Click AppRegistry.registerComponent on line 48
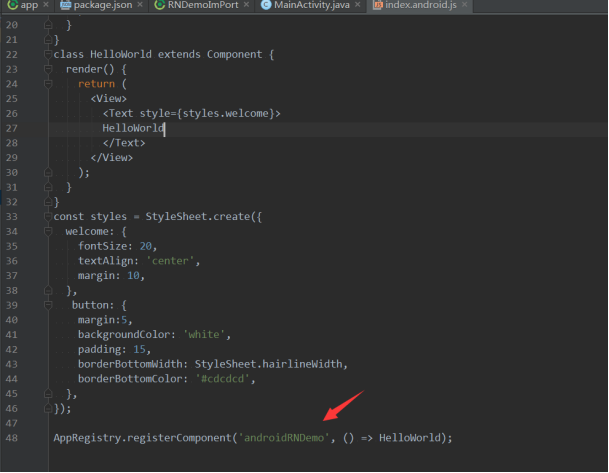This screenshot has height=473, width=609. click(143, 438)
